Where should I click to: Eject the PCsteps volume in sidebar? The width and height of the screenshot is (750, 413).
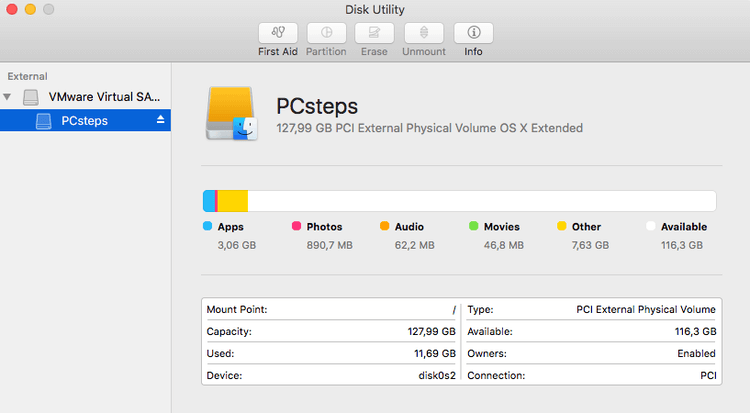click(160, 120)
